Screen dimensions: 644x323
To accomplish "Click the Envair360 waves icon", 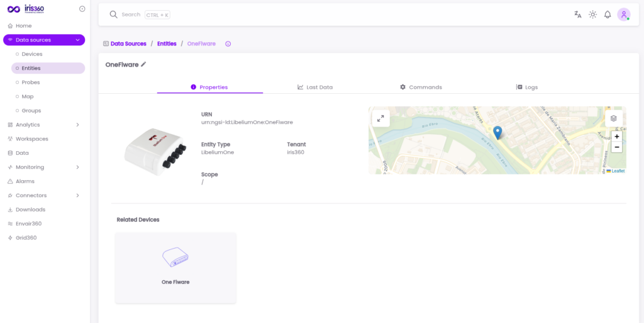I will 10,224.
